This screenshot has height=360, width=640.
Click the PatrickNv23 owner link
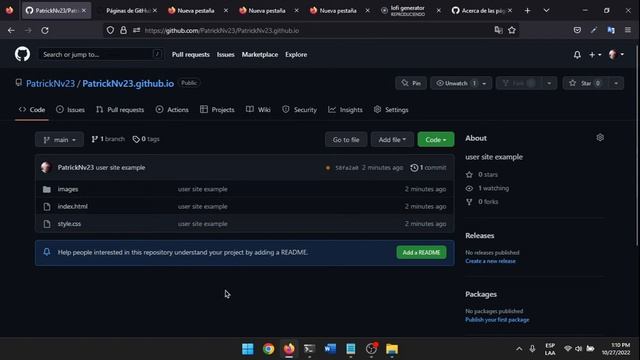[51, 83]
